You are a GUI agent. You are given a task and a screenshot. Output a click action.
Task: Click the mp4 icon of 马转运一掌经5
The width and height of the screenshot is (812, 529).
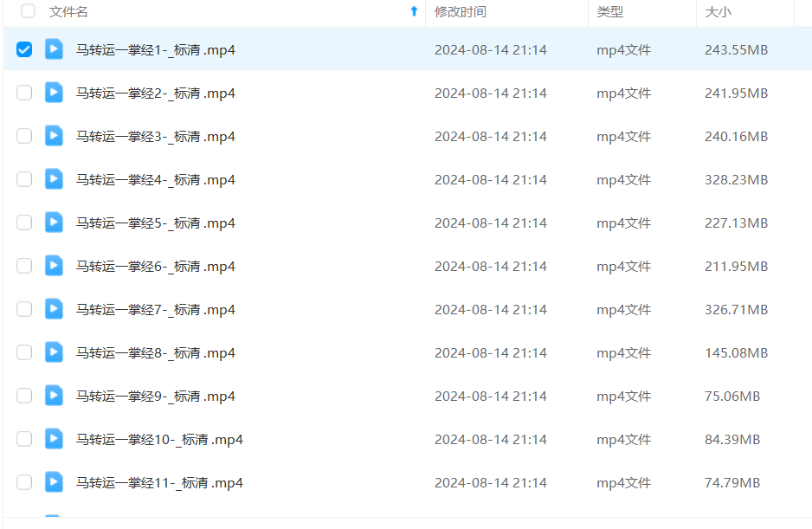(54, 223)
